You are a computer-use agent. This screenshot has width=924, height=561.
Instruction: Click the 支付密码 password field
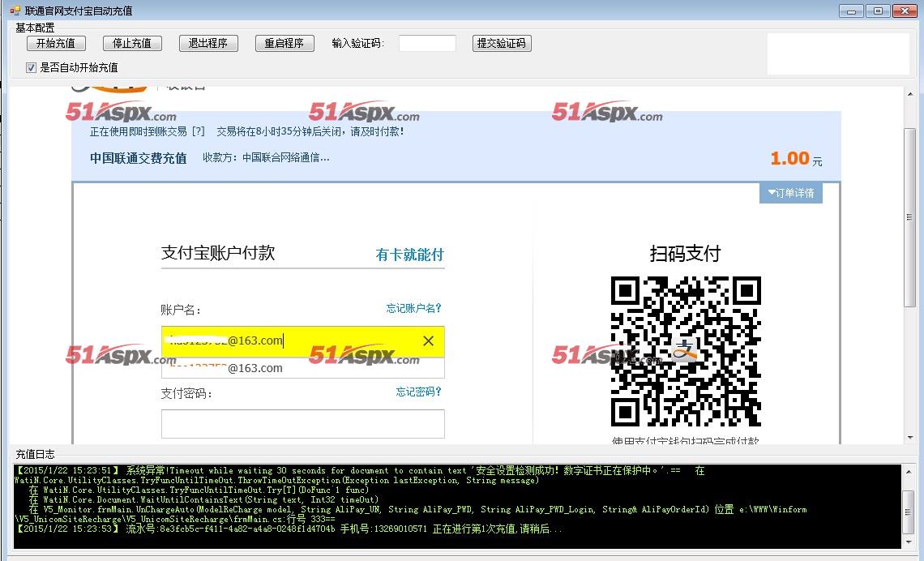[303, 424]
